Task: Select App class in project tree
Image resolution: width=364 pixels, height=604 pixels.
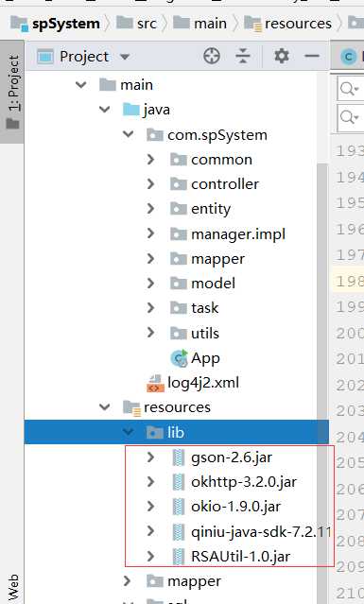Action: point(205,358)
